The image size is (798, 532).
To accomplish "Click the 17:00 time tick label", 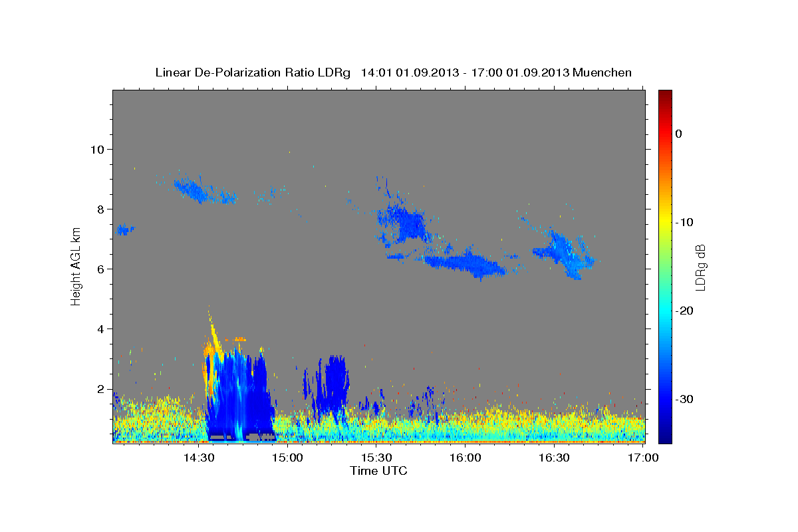I will coord(642,458).
